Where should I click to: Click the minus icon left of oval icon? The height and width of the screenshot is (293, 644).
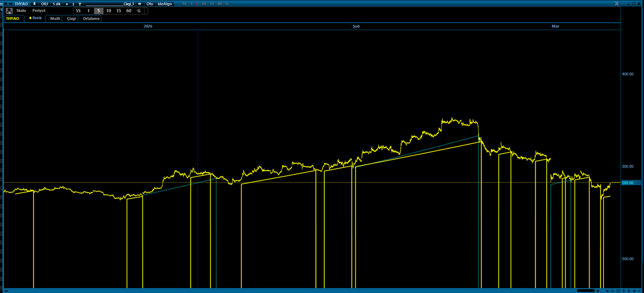[612, 290]
